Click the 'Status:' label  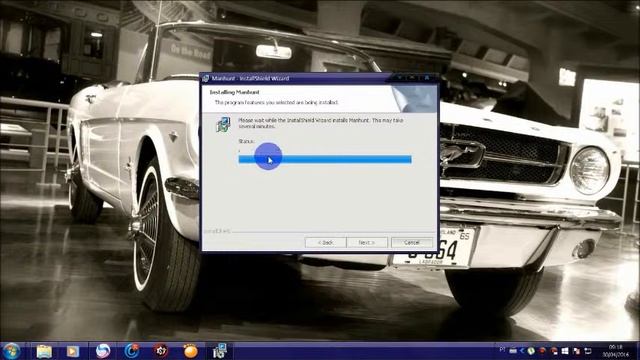click(x=246, y=141)
